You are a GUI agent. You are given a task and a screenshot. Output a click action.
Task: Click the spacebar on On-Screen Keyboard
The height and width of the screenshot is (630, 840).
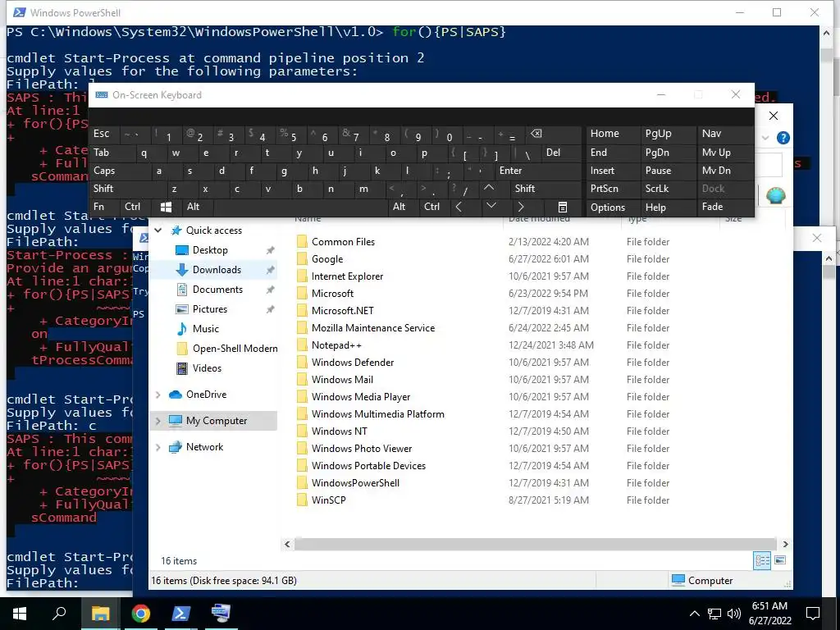coord(301,206)
